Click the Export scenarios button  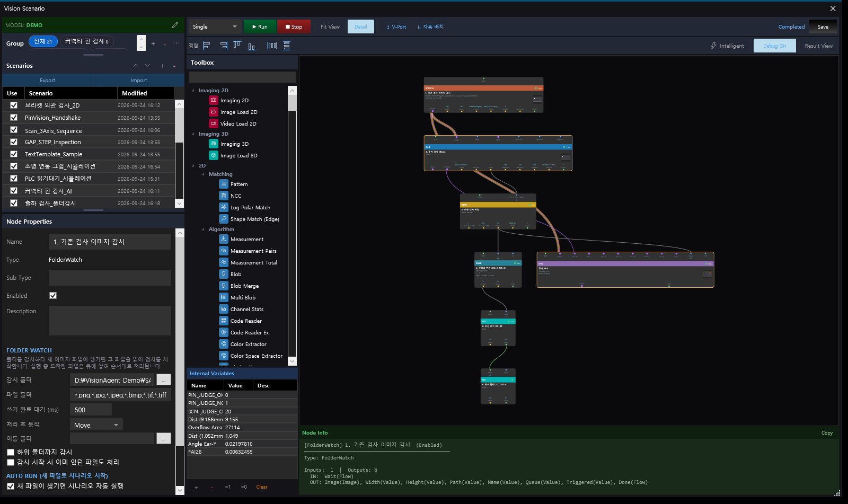pos(48,81)
